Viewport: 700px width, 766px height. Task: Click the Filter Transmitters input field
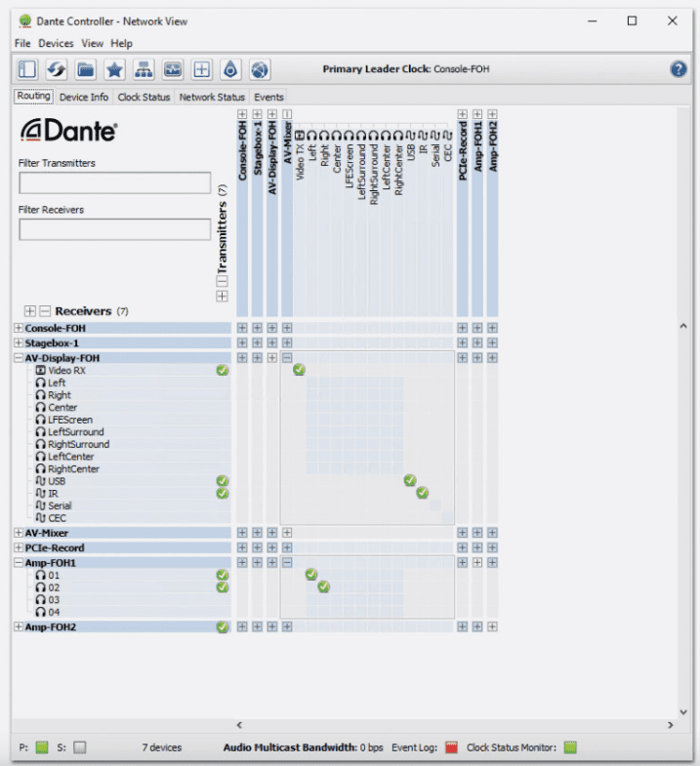(x=115, y=183)
